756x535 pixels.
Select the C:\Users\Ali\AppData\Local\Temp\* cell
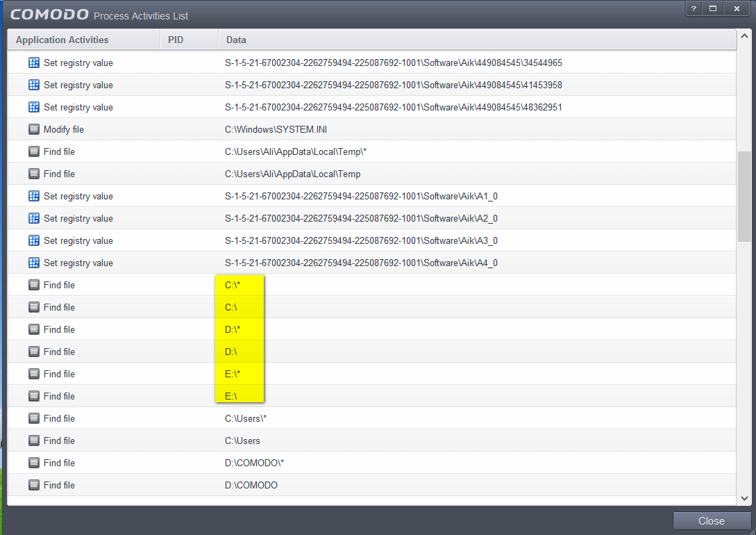point(296,151)
